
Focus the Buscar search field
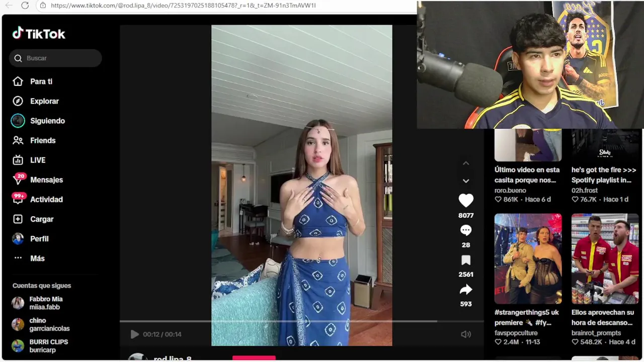coord(55,58)
